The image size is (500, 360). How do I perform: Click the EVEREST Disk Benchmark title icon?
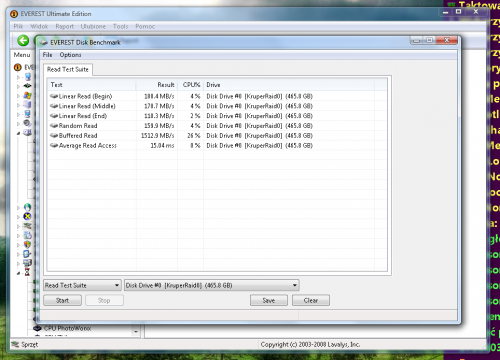pos(43,42)
